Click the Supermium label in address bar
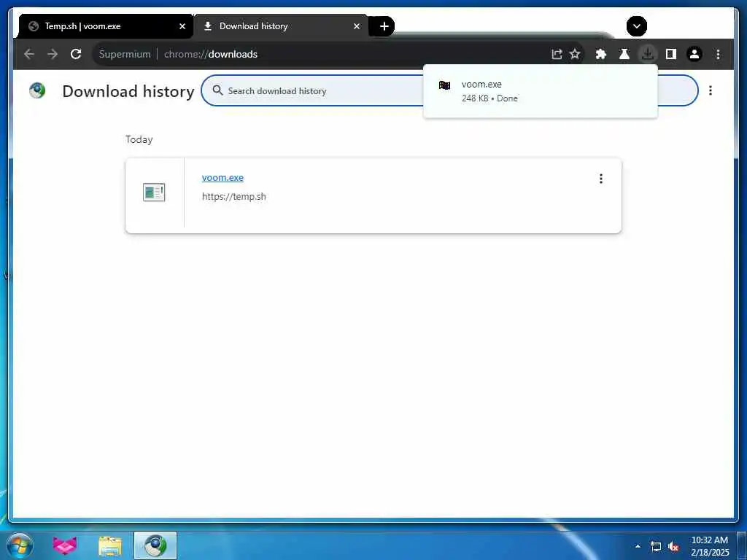 [x=125, y=54]
